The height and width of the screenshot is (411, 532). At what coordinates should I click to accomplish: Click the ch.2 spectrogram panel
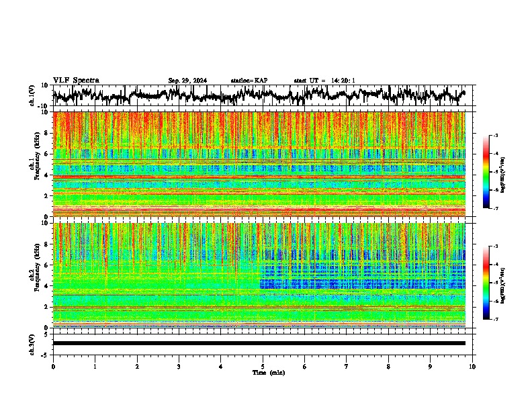pos(259,275)
